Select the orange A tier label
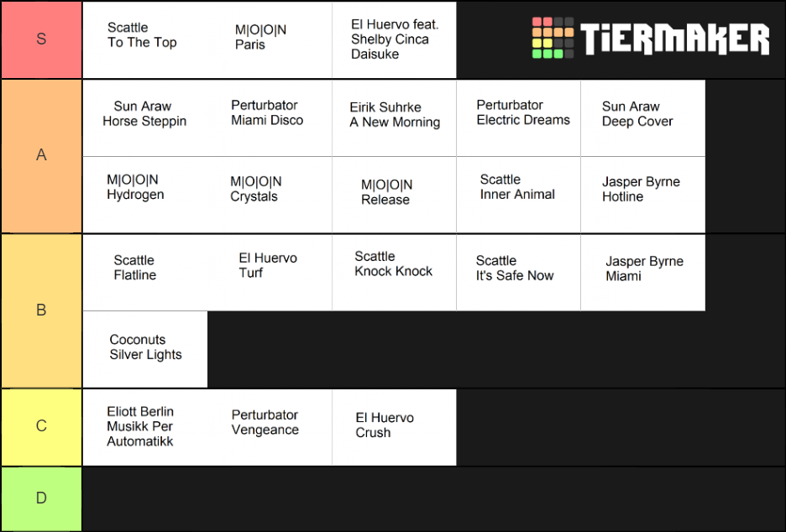The height and width of the screenshot is (532, 786). pos(42,156)
